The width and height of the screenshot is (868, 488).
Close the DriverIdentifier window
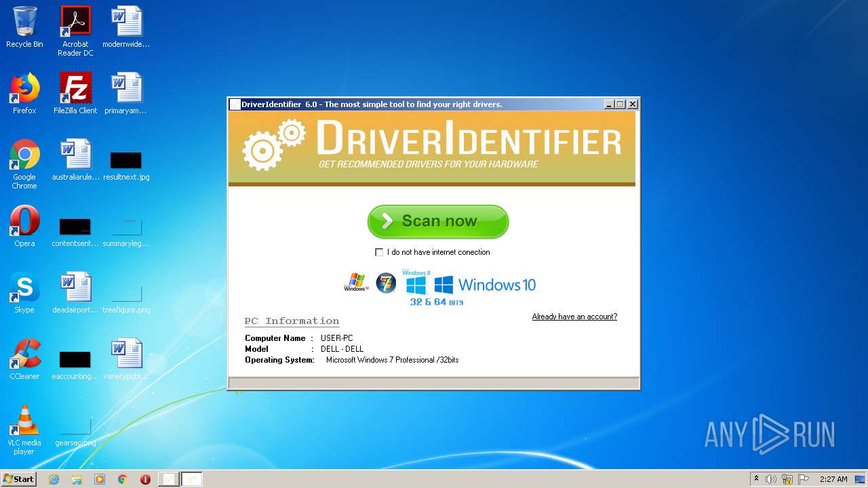click(632, 104)
